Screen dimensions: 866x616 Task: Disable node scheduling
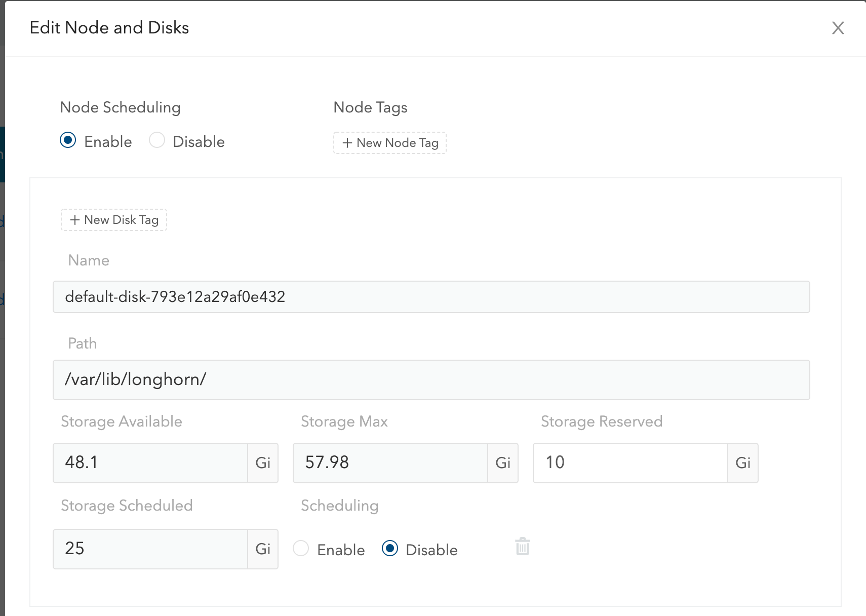(x=157, y=141)
